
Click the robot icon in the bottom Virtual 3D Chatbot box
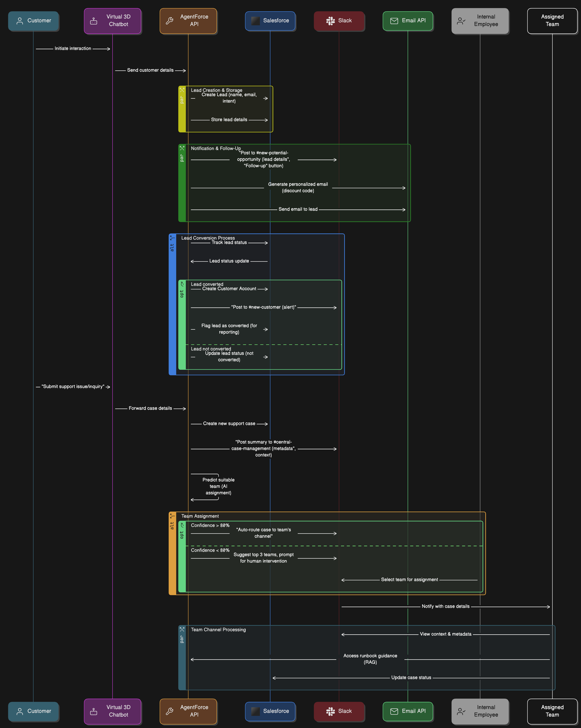[93, 711]
